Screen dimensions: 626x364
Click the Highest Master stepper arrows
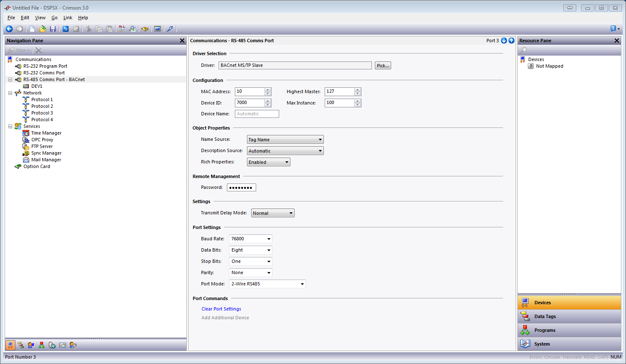click(x=358, y=92)
